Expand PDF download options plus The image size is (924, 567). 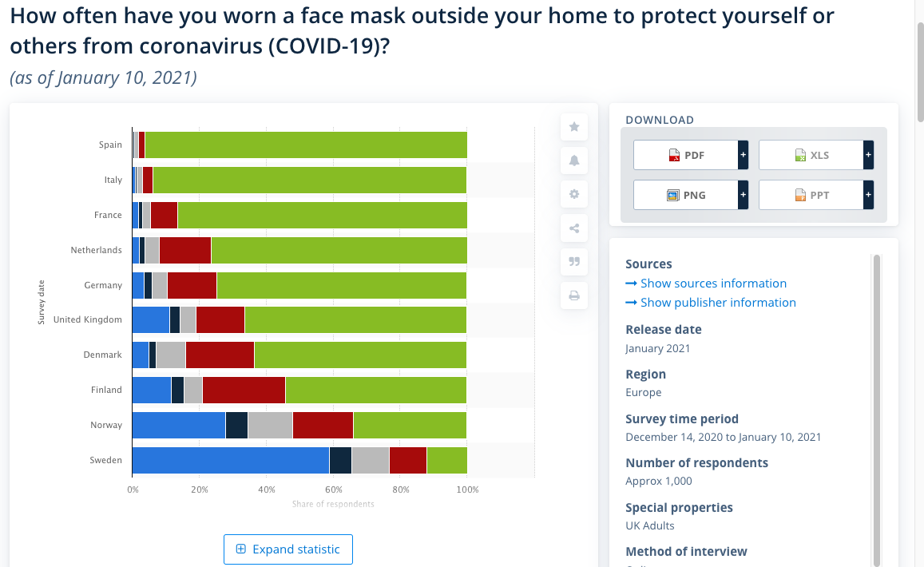743,155
